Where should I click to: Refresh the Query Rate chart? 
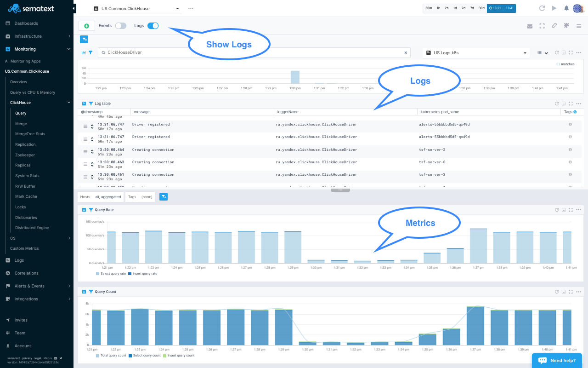557,210
